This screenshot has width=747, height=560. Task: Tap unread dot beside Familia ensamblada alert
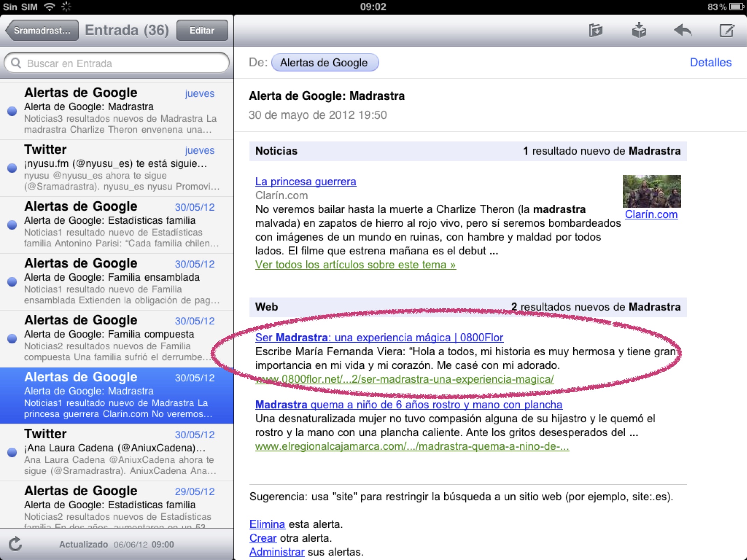[12, 282]
